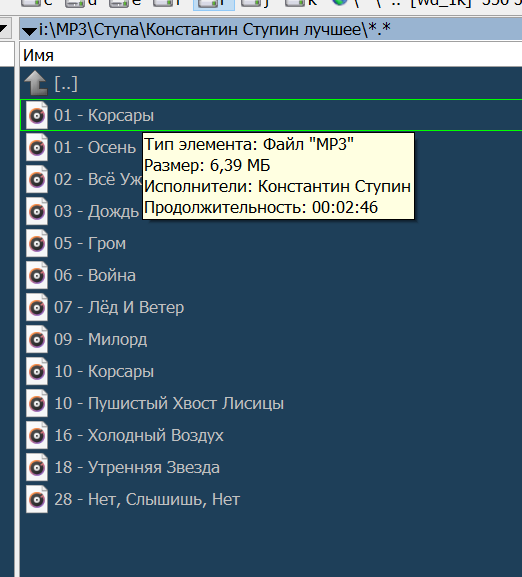The height and width of the screenshot is (577, 522).
Task: Click the audio file icon for 03 - Дождь
Action: point(37,211)
